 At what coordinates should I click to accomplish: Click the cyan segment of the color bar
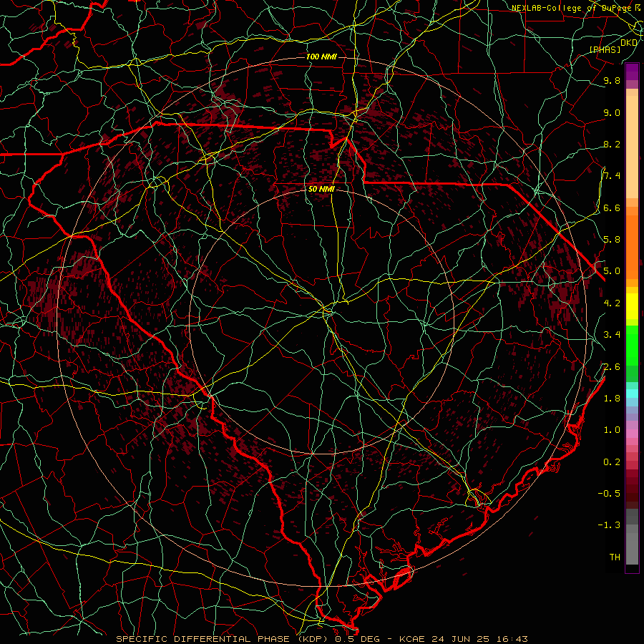(x=632, y=393)
